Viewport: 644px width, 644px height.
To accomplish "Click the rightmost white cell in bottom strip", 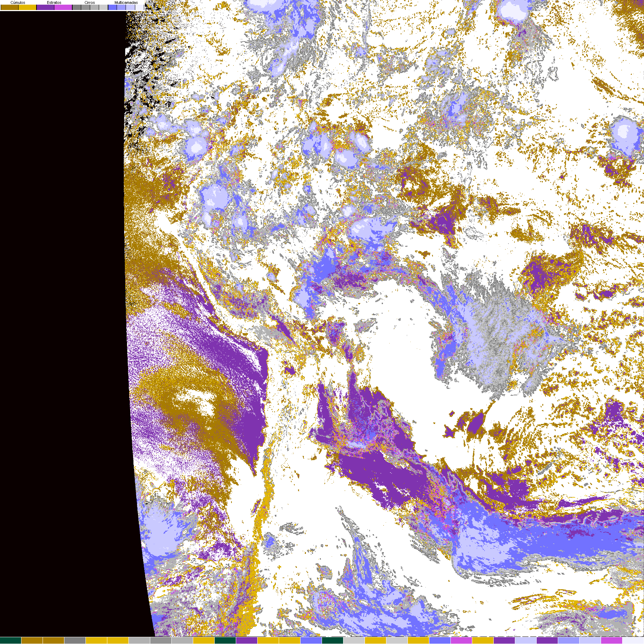I will (633, 640).
